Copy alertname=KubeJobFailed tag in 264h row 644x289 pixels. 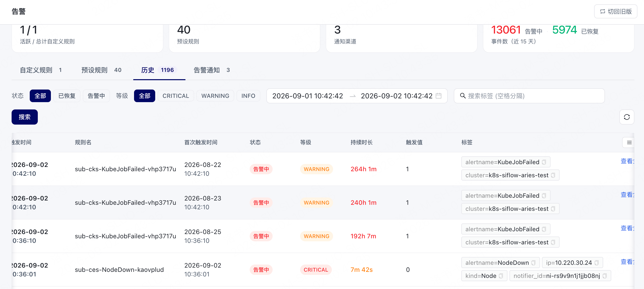click(544, 162)
